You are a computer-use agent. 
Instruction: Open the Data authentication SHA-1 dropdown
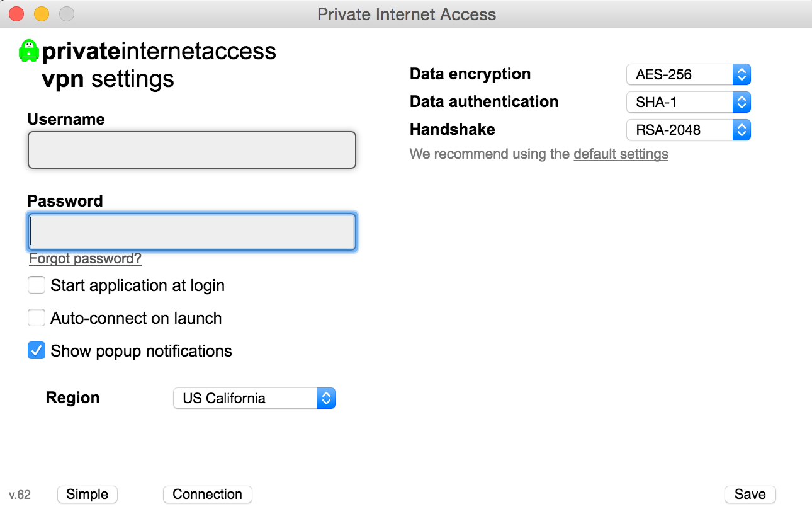click(689, 102)
